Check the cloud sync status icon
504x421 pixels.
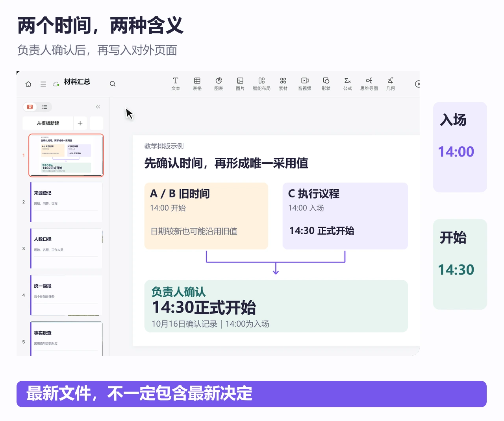(x=56, y=84)
